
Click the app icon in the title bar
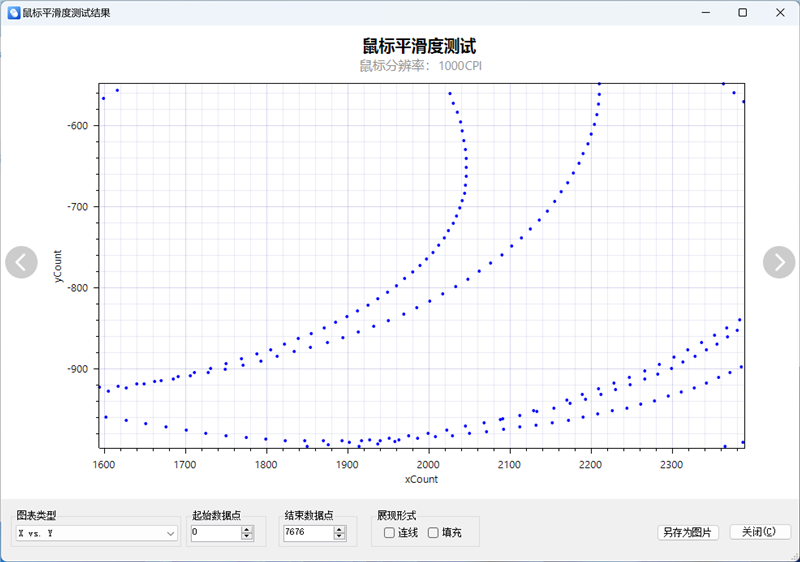click(x=13, y=13)
